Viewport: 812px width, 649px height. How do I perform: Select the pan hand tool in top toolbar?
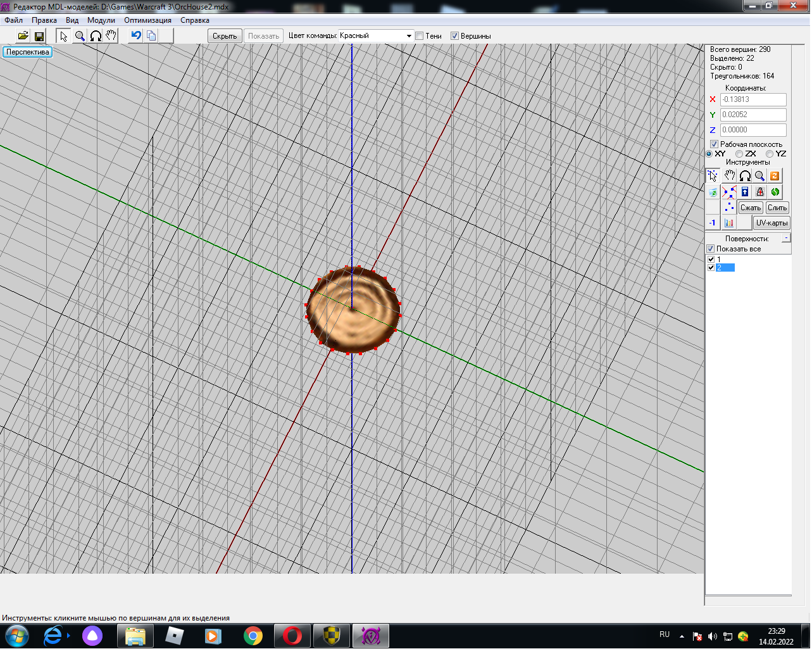(x=111, y=36)
